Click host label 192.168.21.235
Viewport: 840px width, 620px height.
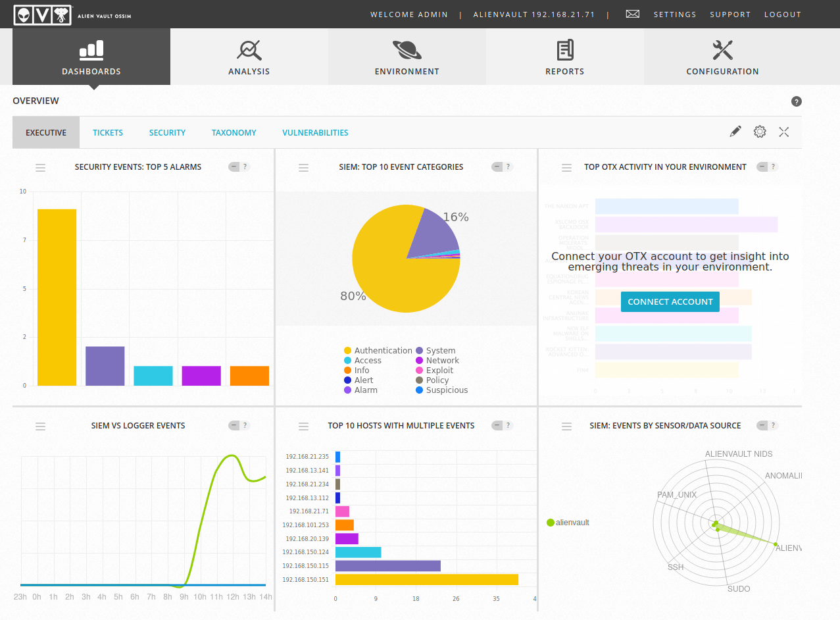click(x=307, y=456)
